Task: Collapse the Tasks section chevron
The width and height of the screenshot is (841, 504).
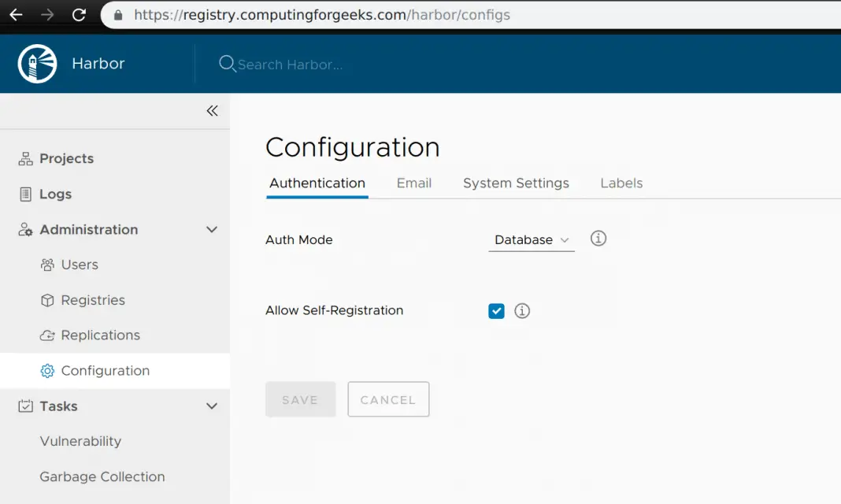Action: click(211, 406)
